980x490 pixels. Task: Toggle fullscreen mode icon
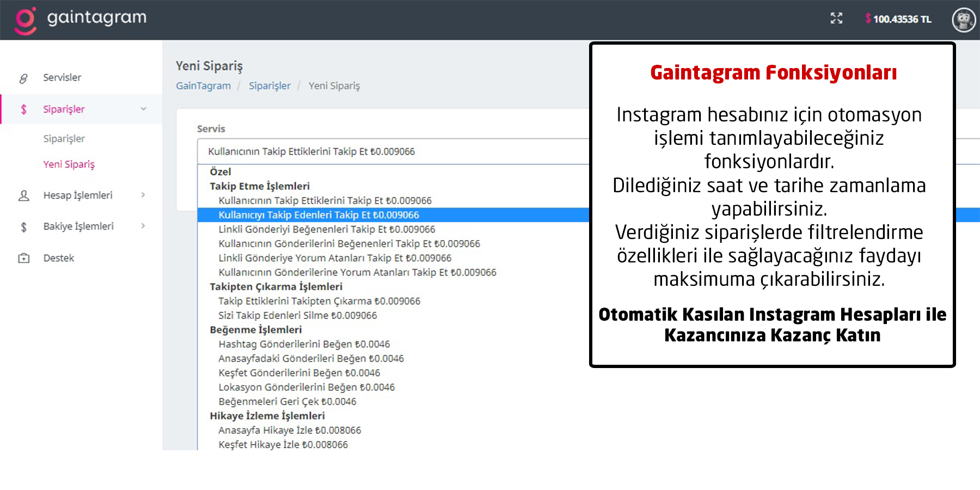pyautogui.click(x=836, y=19)
